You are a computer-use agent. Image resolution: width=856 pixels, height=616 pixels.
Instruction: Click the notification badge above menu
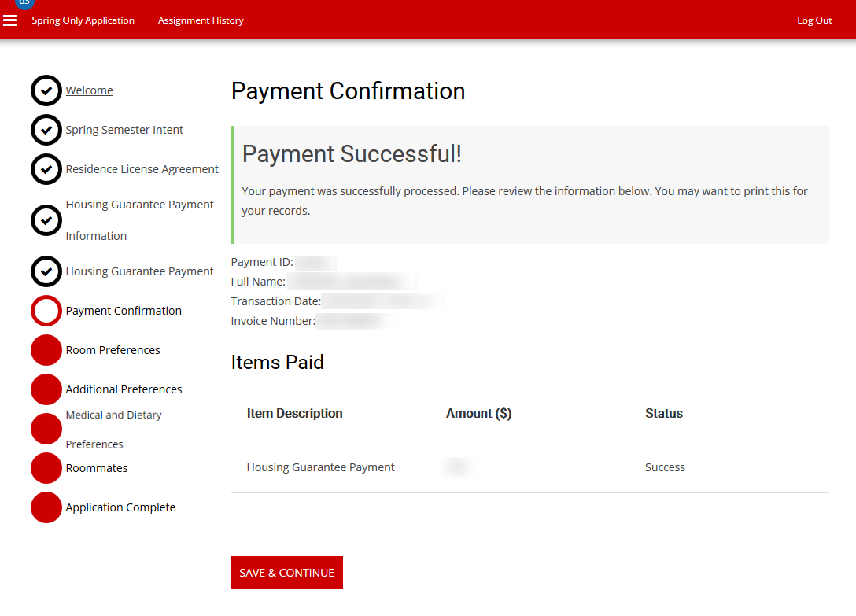click(x=24, y=3)
